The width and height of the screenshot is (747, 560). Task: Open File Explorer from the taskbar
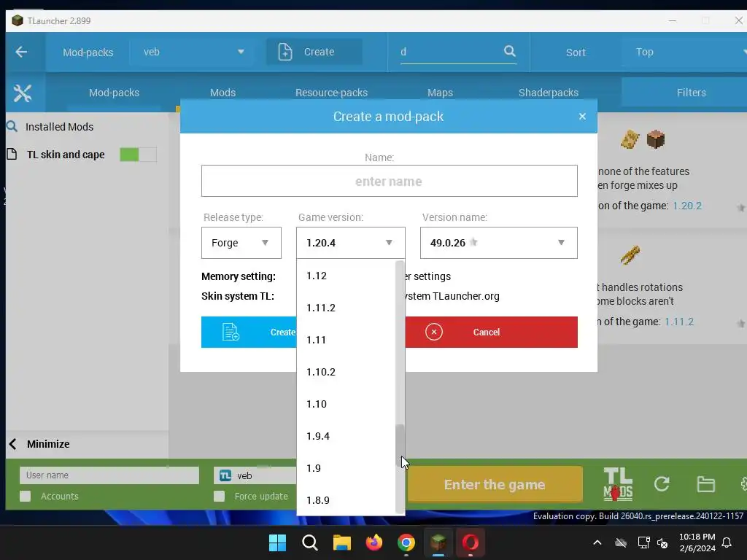[x=341, y=542]
